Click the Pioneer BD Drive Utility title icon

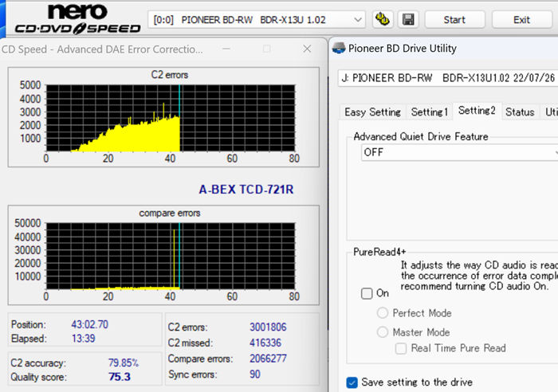pyautogui.click(x=338, y=49)
